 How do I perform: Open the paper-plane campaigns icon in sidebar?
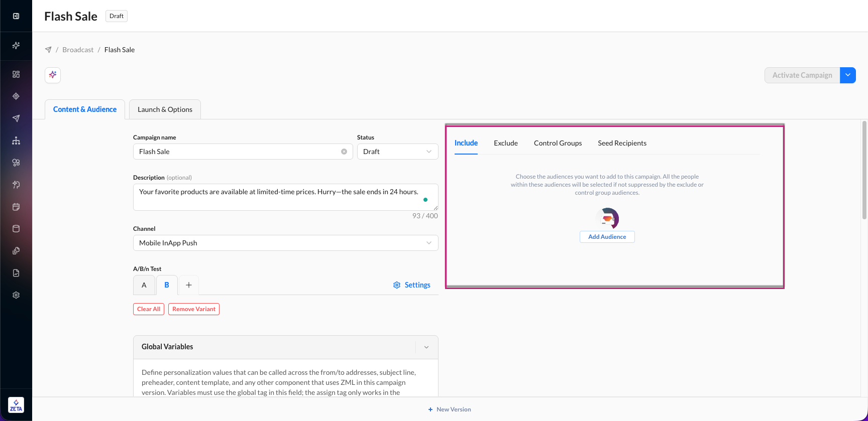point(16,118)
